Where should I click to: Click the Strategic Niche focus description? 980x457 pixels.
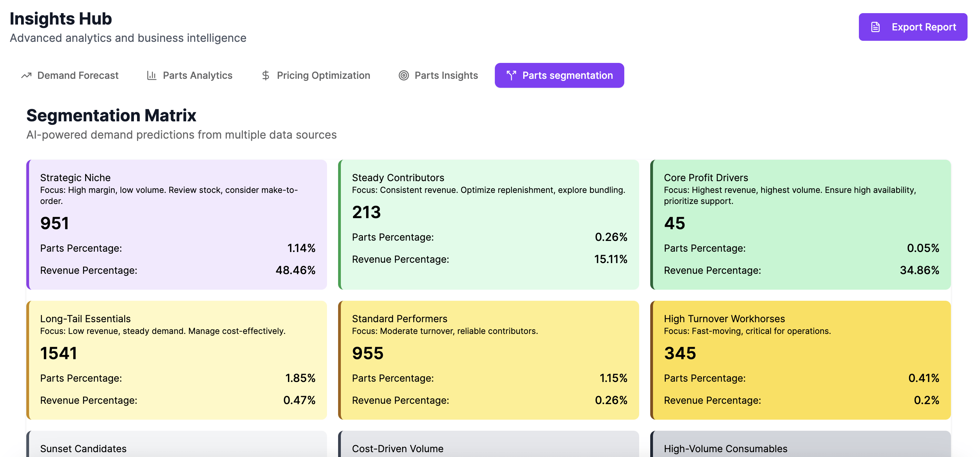[169, 195]
